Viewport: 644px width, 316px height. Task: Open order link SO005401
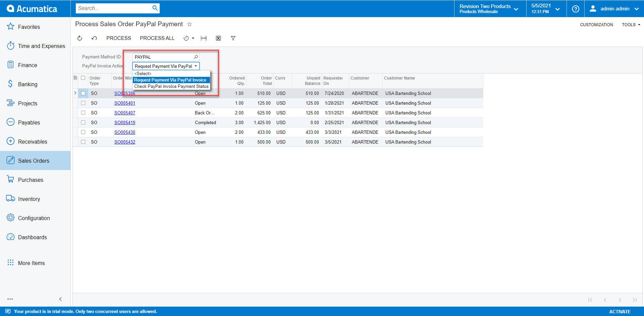coord(125,103)
